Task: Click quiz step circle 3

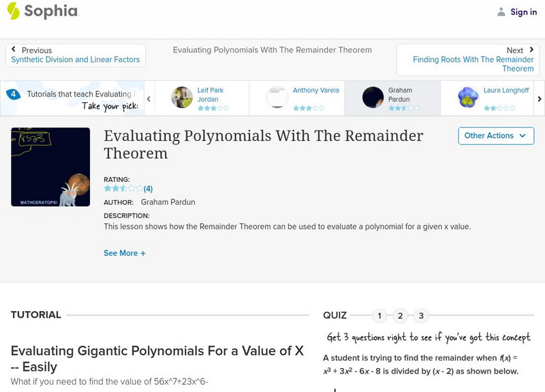Action: coord(421,315)
